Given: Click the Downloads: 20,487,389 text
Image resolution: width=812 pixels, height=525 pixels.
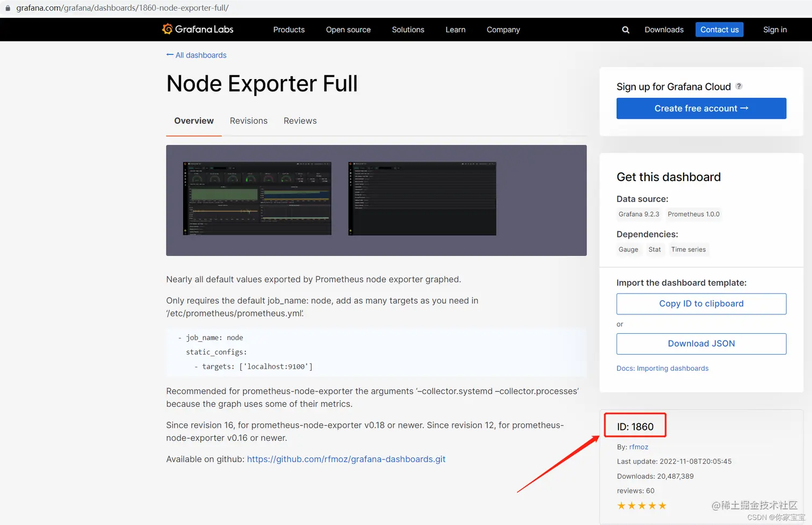Looking at the screenshot, I should click(x=655, y=476).
